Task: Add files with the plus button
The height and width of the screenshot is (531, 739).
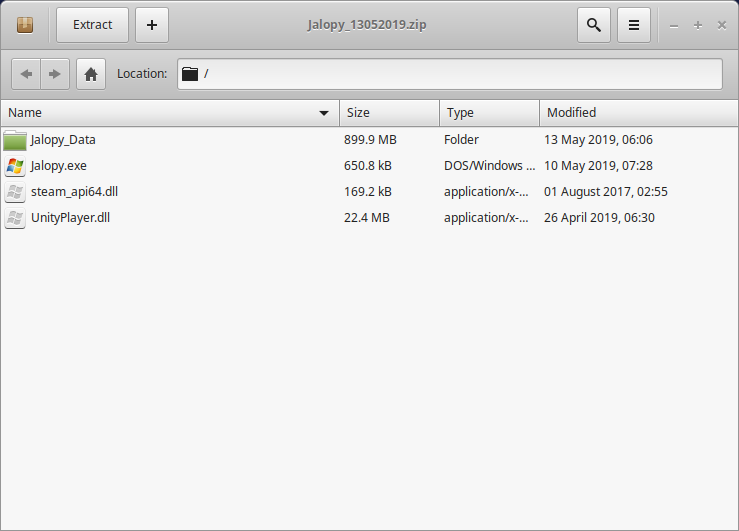Action: (x=152, y=25)
